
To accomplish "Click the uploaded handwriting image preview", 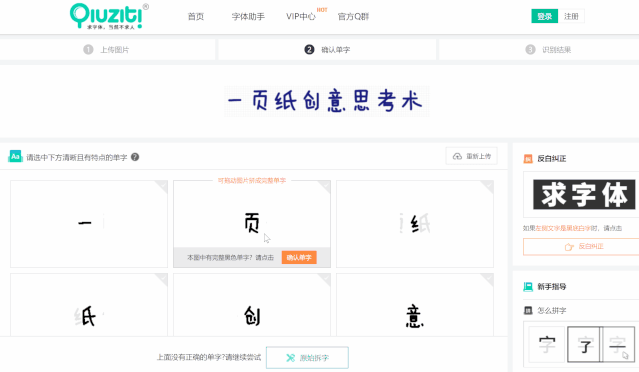I will click(326, 101).
